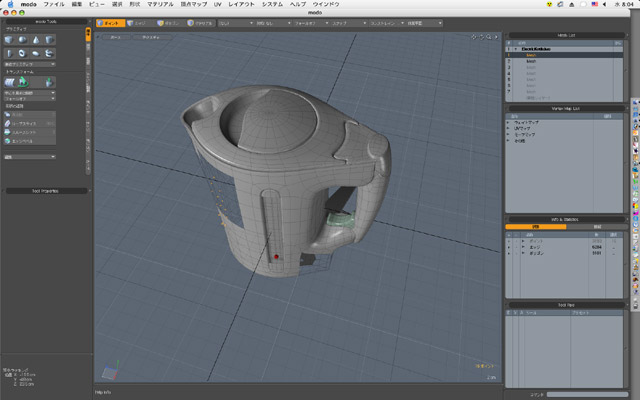Select the Ellipsoid primitive tool
The height and width of the screenshot is (400, 640).
(x=36, y=53)
